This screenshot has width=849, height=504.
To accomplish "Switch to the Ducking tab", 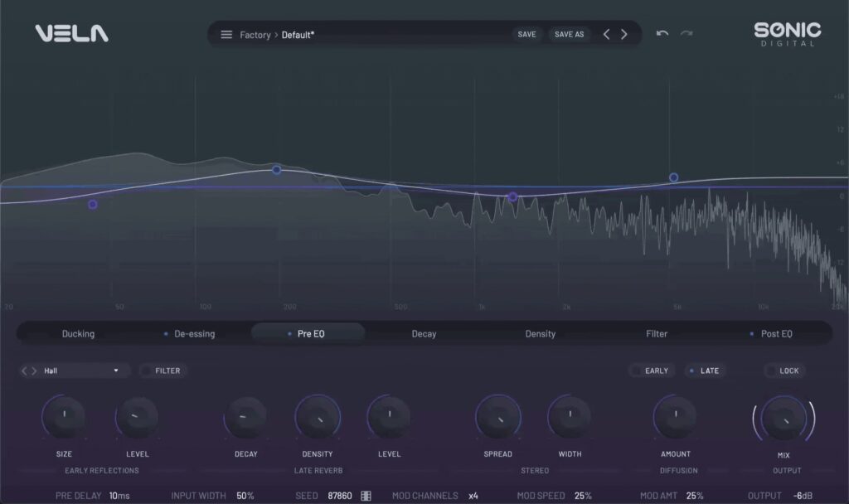I will coord(78,334).
